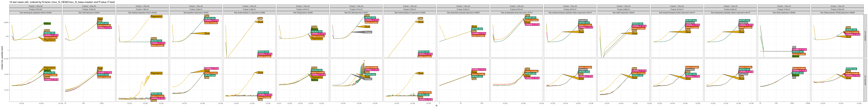The width and height of the screenshot is (868, 108).
Task: Select the gray Slower label in kilobytes row
Action: click(x=368, y=32)
